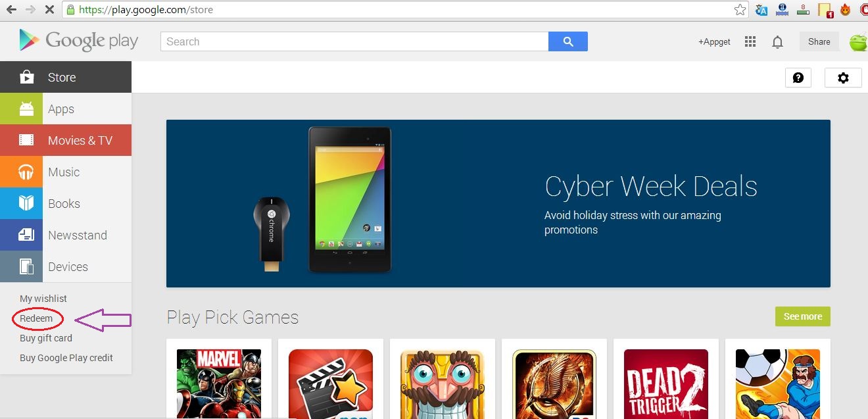Click the browser back arrow
The height and width of the screenshot is (419, 868).
tap(11, 10)
